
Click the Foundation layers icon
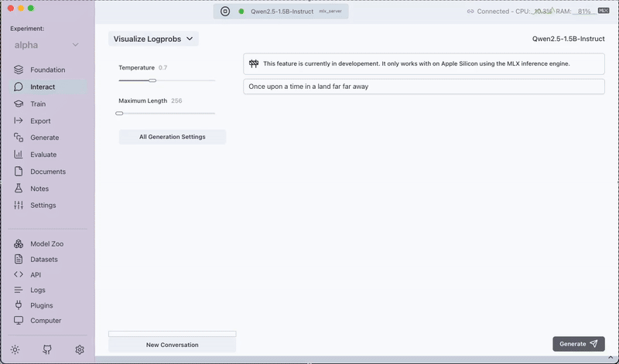pyautogui.click(x=19, y=70)
